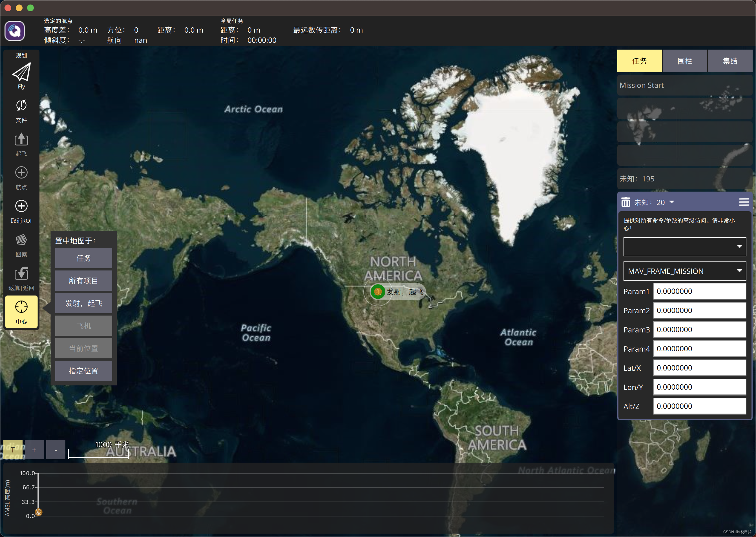The height and width of the screenshot is (537, 756).
Task: Click the 发 marker on altitude chart
Action: click(39, 512)
